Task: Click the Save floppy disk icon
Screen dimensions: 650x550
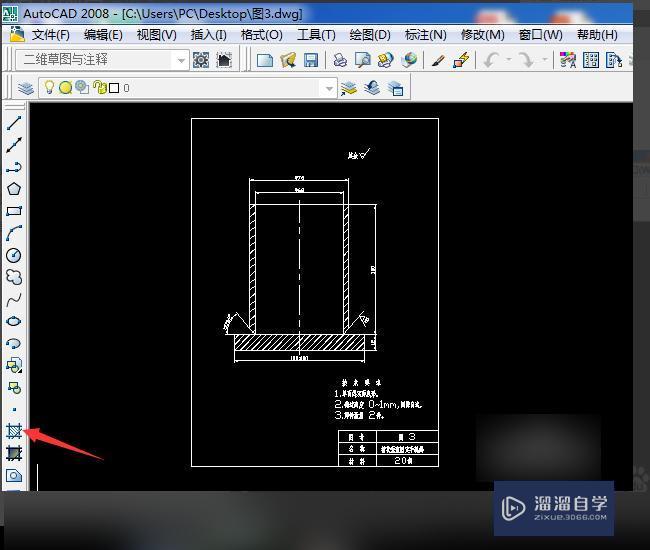Action: tap(311, 61)
